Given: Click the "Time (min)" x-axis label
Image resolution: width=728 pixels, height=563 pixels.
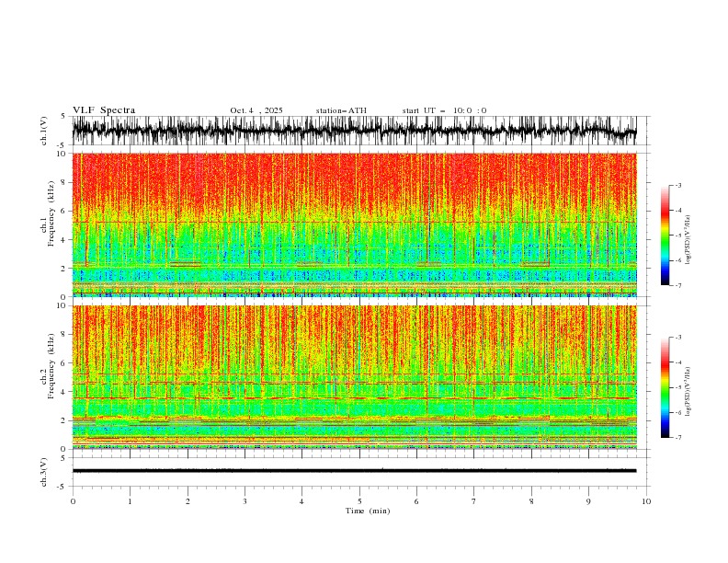Looking at the screenshot, I should coord(368,511).
